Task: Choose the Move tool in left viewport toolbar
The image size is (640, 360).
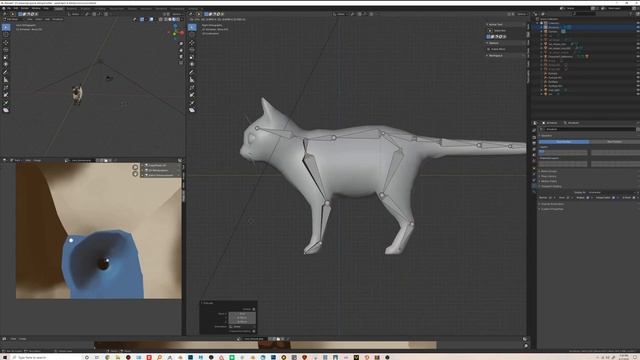Action: tap(6, 42)
